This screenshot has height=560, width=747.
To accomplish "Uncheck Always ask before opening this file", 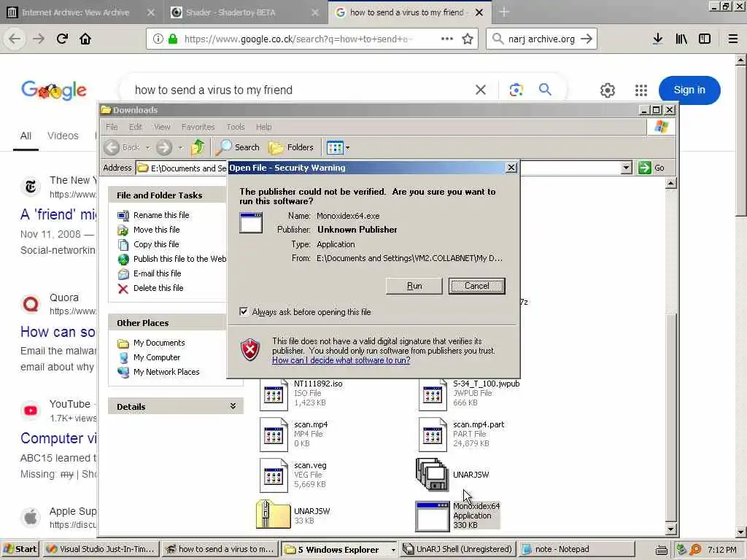I will (x=244, y=311).
